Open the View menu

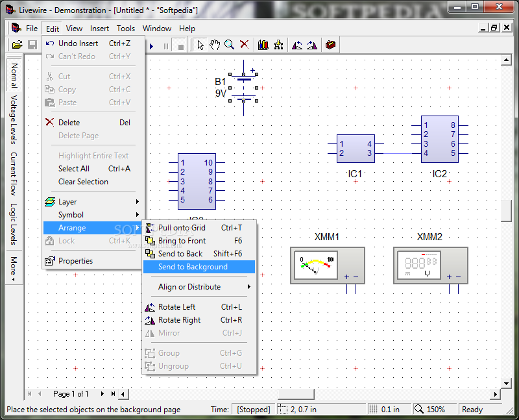pyautogui.click(x=74, y=29)
